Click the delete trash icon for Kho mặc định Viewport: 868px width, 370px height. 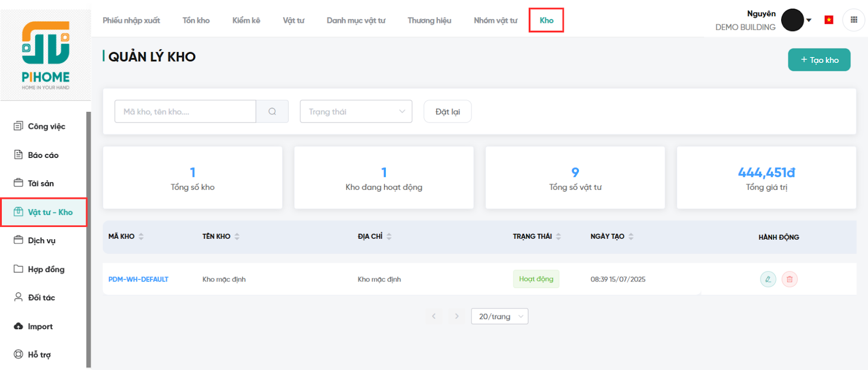click(x=789, y=279)
